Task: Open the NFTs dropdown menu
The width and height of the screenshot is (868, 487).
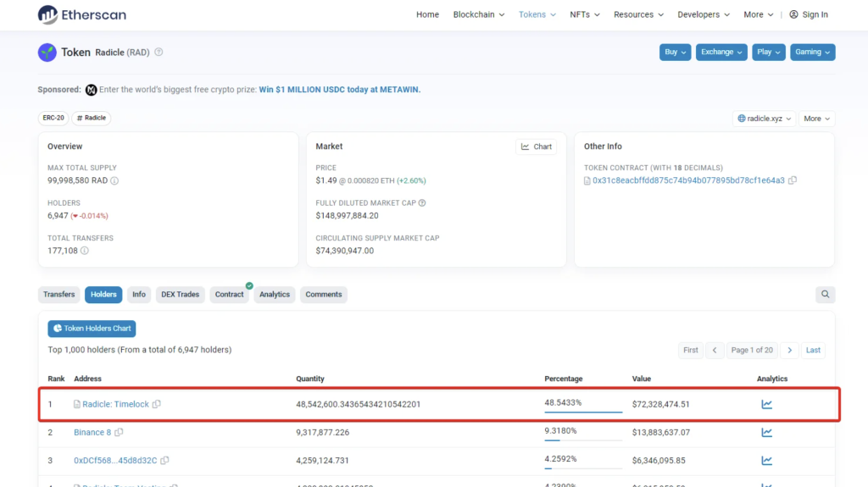Action: click(585, 14)
